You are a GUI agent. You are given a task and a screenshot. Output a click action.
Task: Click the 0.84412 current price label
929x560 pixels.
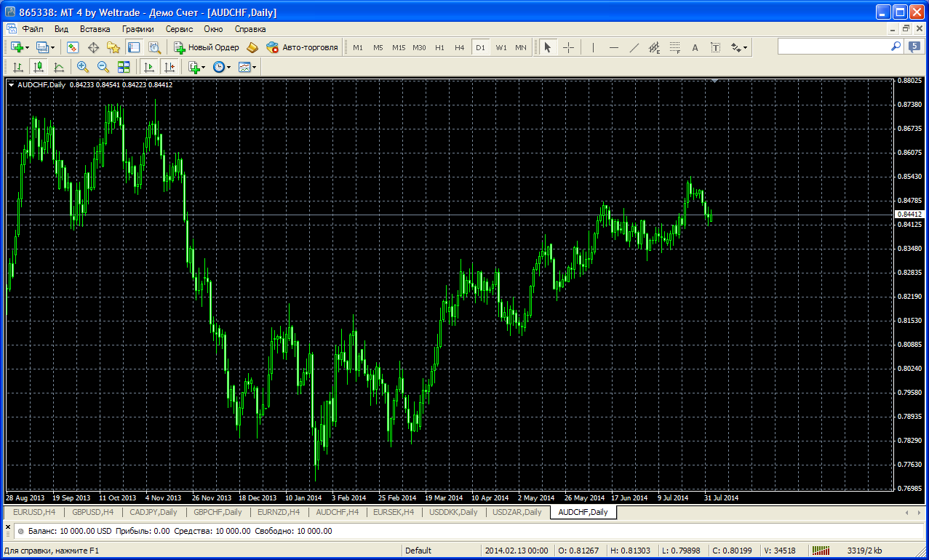click(x=909, y=214)
